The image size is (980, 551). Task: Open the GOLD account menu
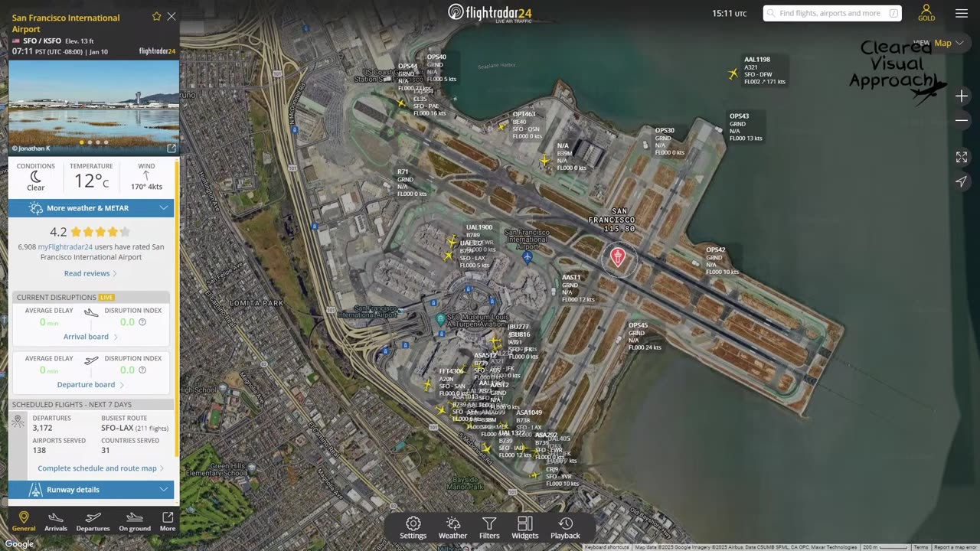(926, 13)
